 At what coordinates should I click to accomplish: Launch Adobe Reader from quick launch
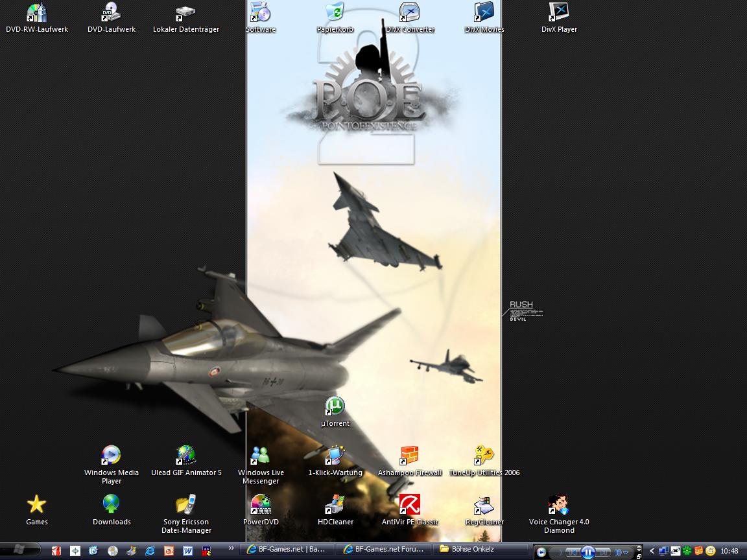pos(56,551)
